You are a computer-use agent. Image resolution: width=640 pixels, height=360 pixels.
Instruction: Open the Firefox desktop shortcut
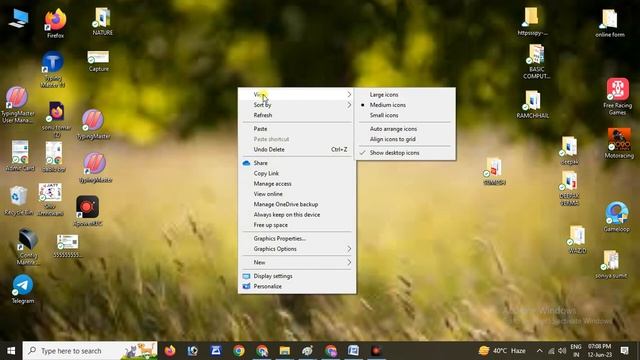pos(55,22)
